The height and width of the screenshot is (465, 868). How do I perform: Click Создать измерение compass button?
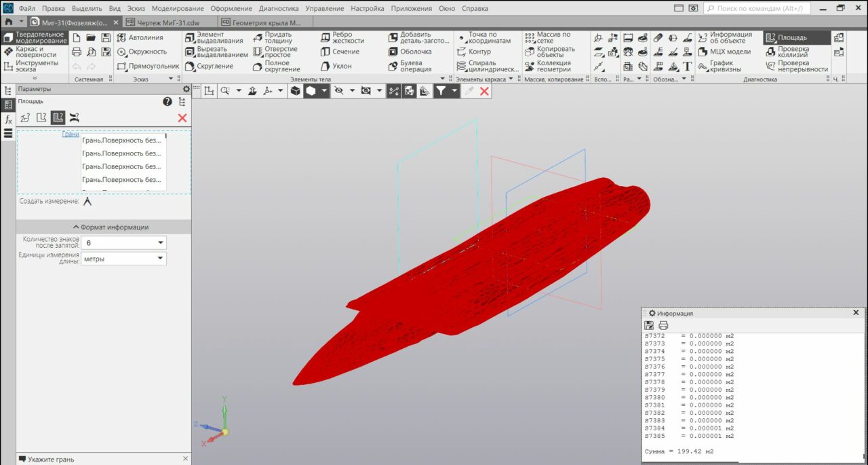pos(87,202)
